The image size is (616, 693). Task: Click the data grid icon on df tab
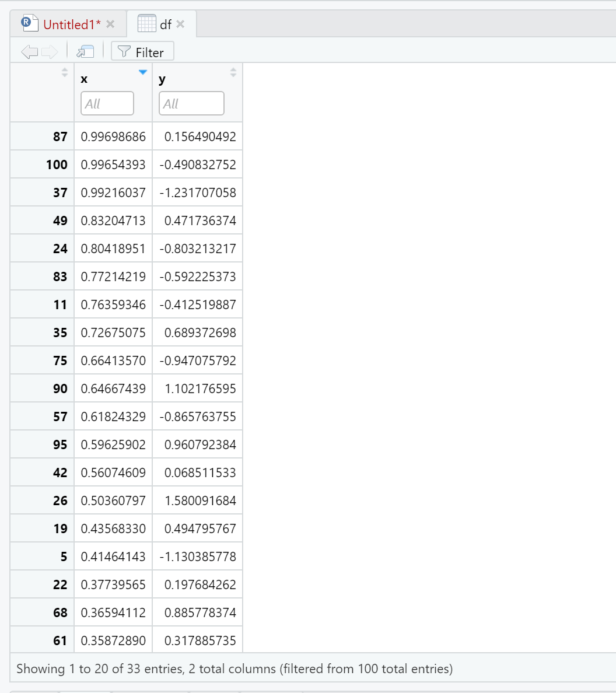coord(147,23)
